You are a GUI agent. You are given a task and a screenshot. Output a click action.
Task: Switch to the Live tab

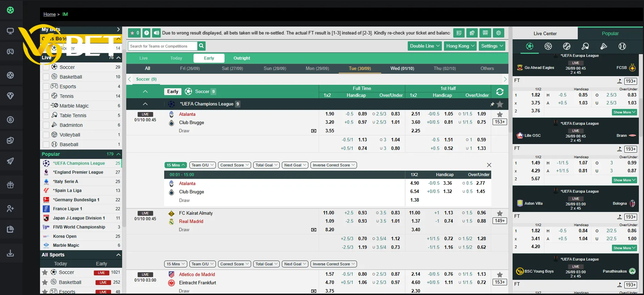click(x=143, y=58)
